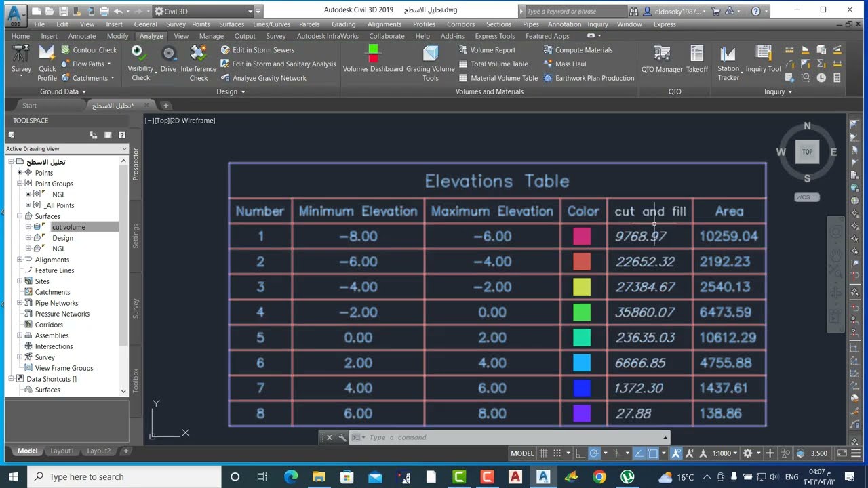Viewport: 868px width, 488px height.
Task: Open Earthwork Plan Production
Action: [589, 78]
